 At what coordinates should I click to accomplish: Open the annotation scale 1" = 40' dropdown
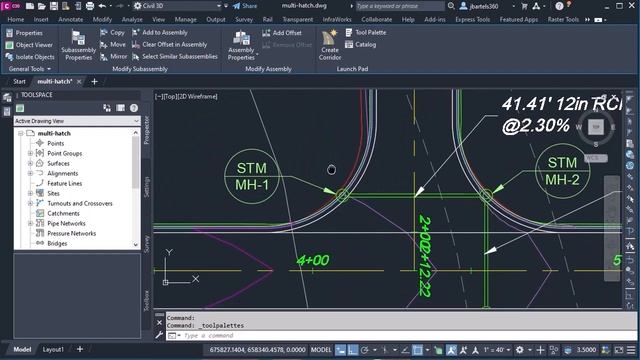click(496, 350)
